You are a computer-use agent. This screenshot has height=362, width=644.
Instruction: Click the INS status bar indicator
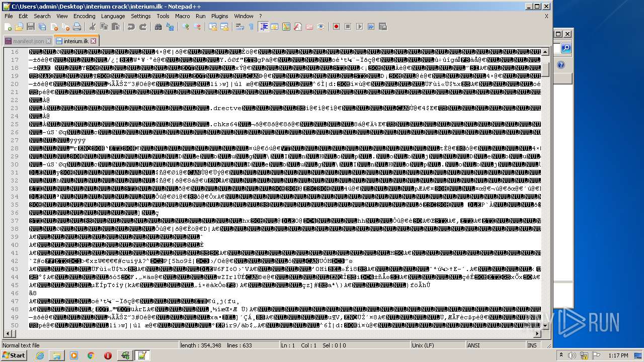(532, 345)
